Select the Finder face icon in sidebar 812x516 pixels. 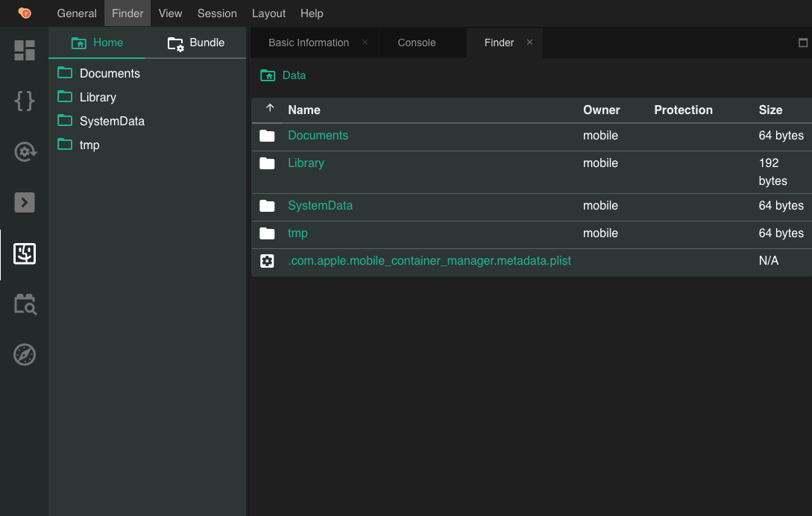pos(25,254)
